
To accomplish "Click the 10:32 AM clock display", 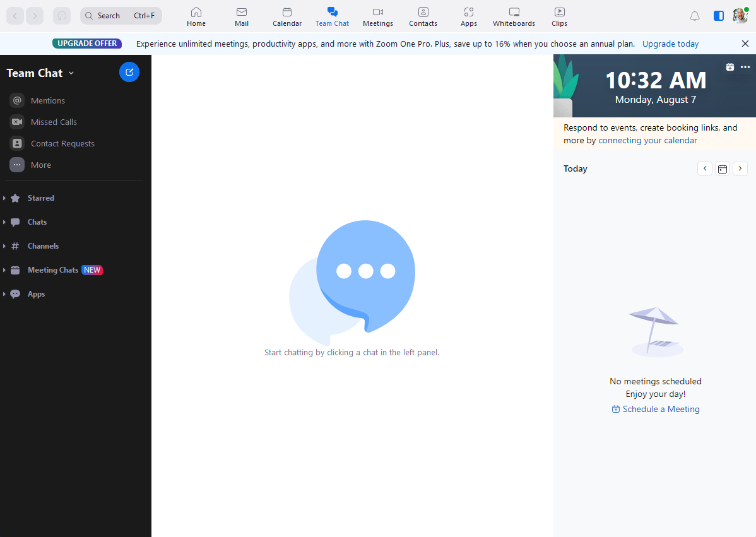I will pyautogui.click(x=656, y=80).
